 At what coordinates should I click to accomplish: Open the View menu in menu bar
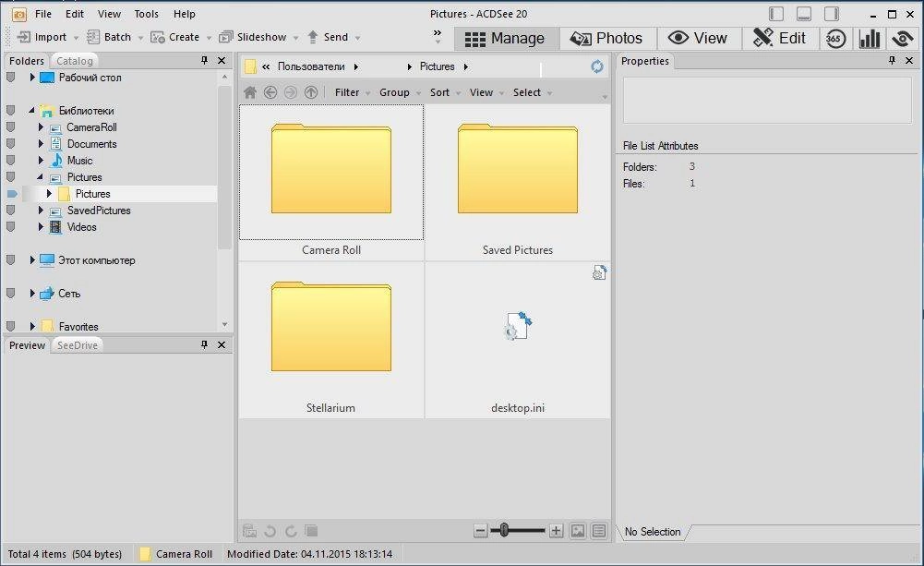[x=109, y=14]
